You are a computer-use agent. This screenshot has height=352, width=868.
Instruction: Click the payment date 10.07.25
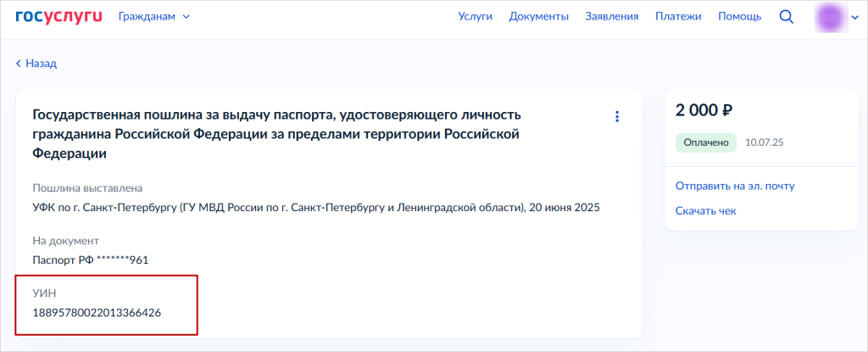click(x=764, y=142)
